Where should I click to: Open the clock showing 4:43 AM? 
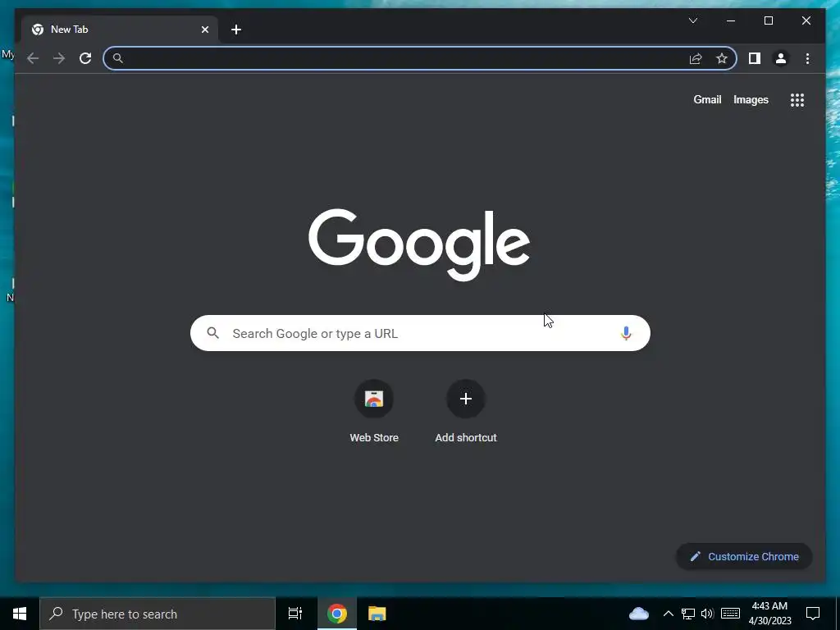[769, 614]
